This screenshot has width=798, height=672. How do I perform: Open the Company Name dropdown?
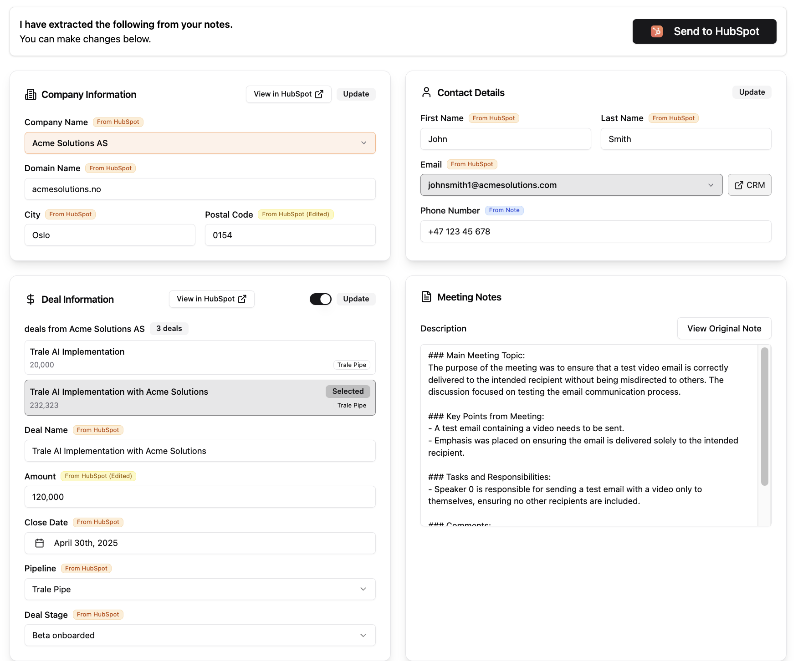[x=363, y=143]
